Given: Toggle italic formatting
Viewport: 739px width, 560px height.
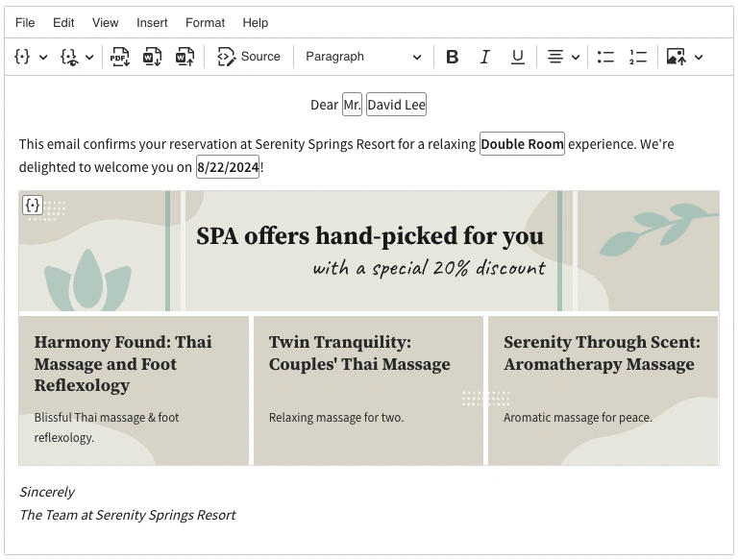Looking at the screenshot, I should [x=485, y=57].
